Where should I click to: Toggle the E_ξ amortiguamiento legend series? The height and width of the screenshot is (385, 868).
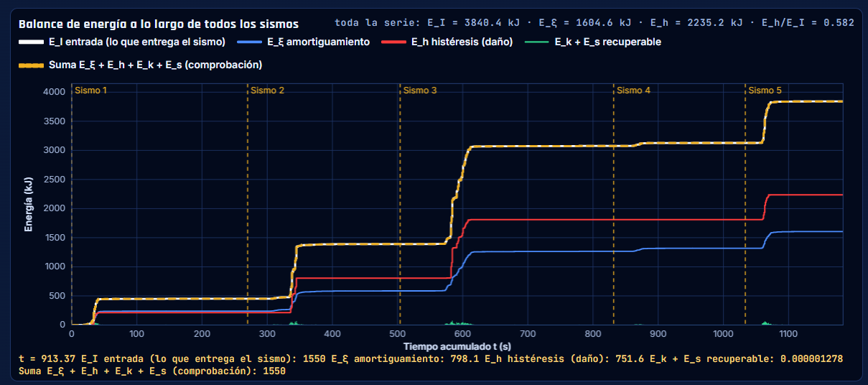(x=303, y=42)
